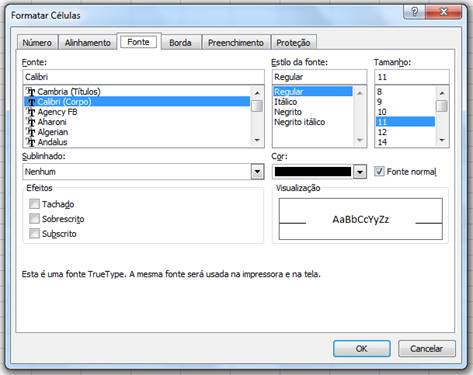The image size is (473, 375).
Task: Click the font list scroll down arrow
Action: pyautogui.click(x=257, y=140)
